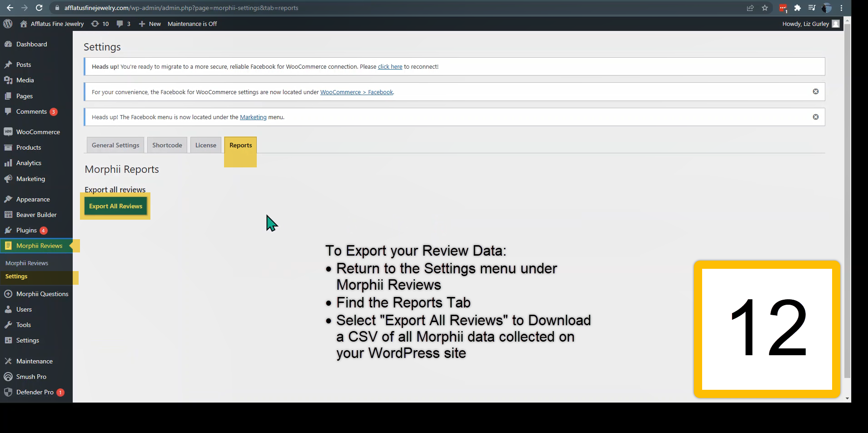This screenshot has width=868, height=433.
Task: Click the 'click here' reconnect link
Action: click(390, 66)
